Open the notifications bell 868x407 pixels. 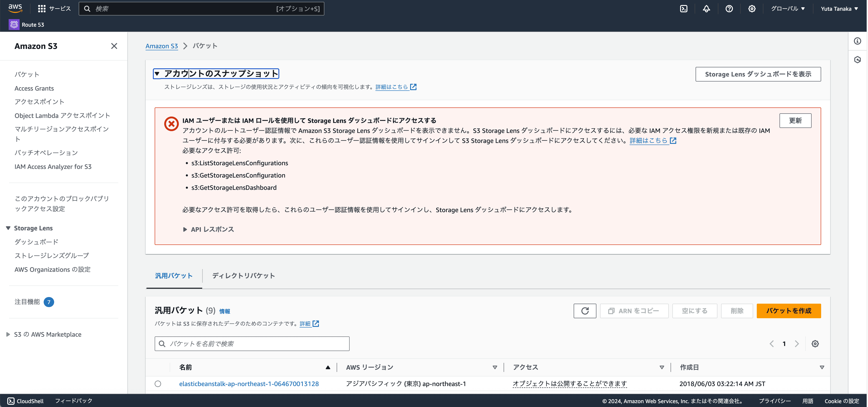coord(706,9)
